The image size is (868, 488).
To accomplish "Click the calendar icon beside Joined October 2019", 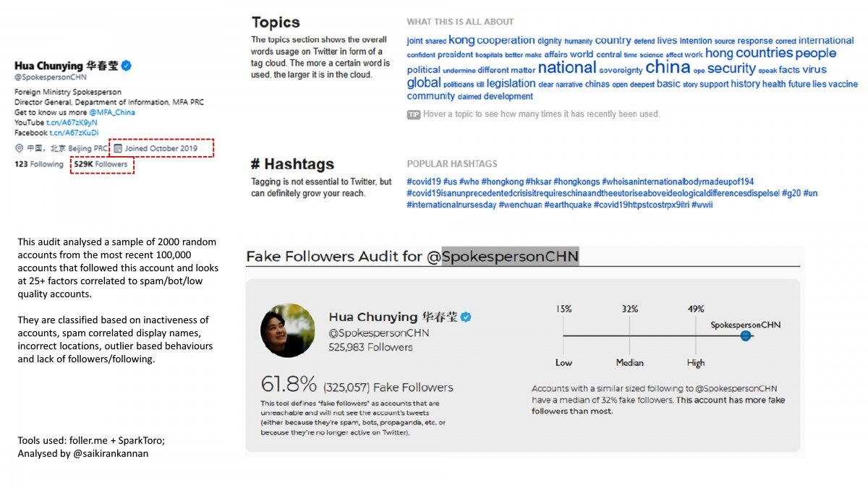I will coord(118,148).
